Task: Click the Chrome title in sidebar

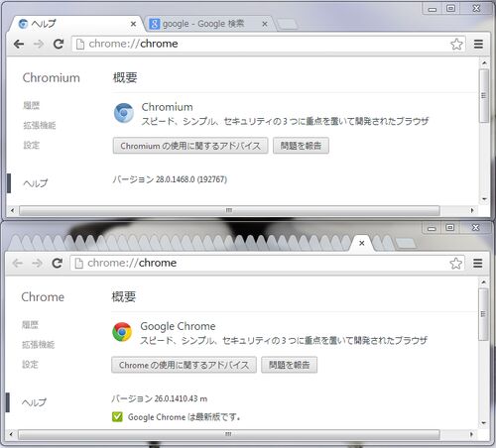Action: [x=43, y=297]
